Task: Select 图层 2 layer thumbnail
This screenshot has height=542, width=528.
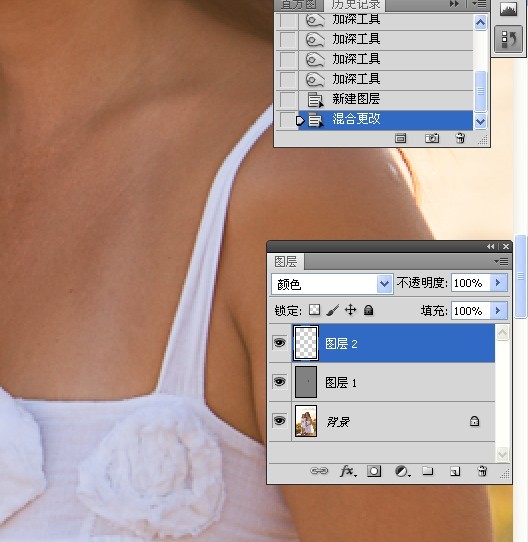Action: pos(306,343)
